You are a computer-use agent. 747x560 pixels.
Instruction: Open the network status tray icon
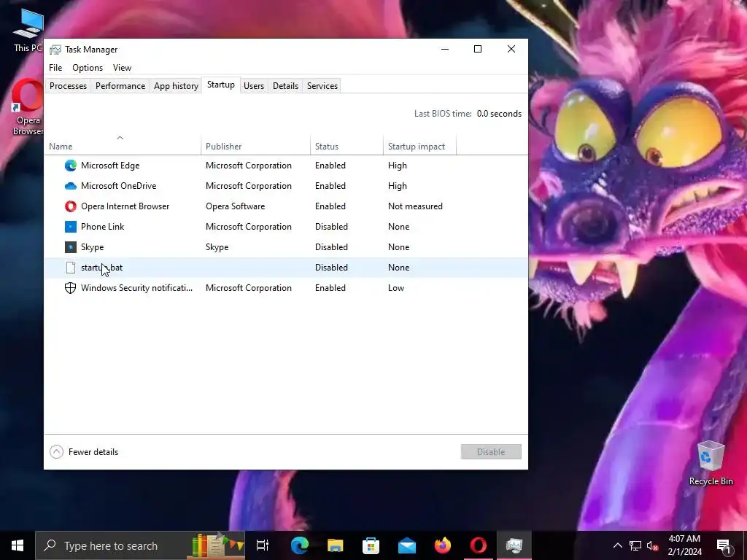635,545
